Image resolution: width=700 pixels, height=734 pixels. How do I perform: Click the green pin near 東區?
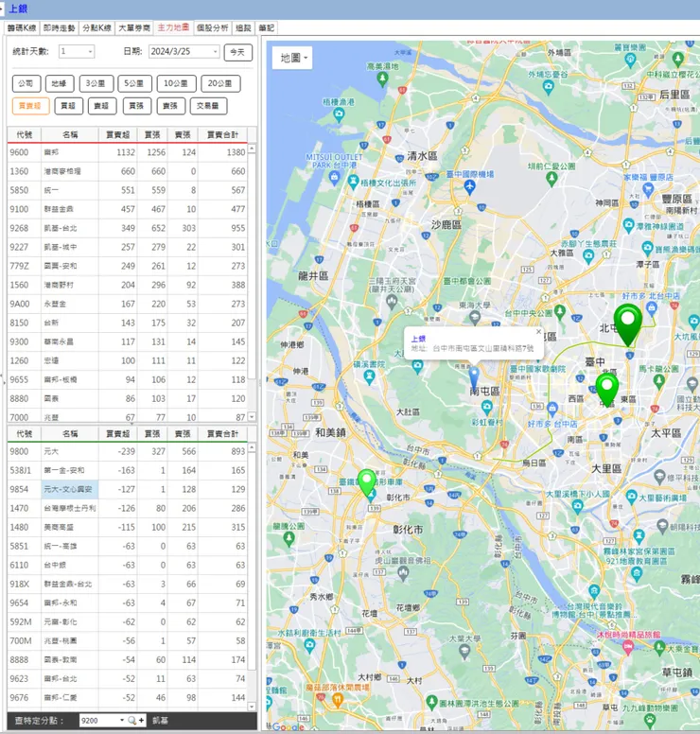tap(606, 390)
